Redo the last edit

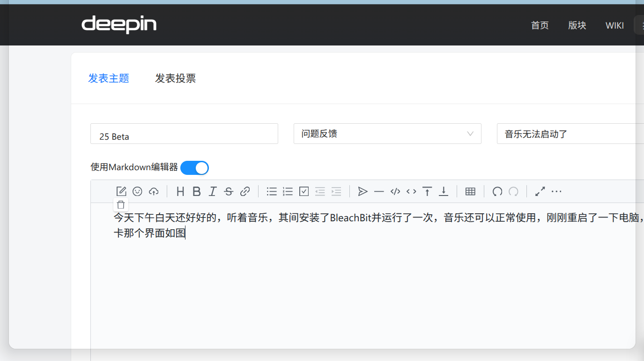click(x=514, y=191)
